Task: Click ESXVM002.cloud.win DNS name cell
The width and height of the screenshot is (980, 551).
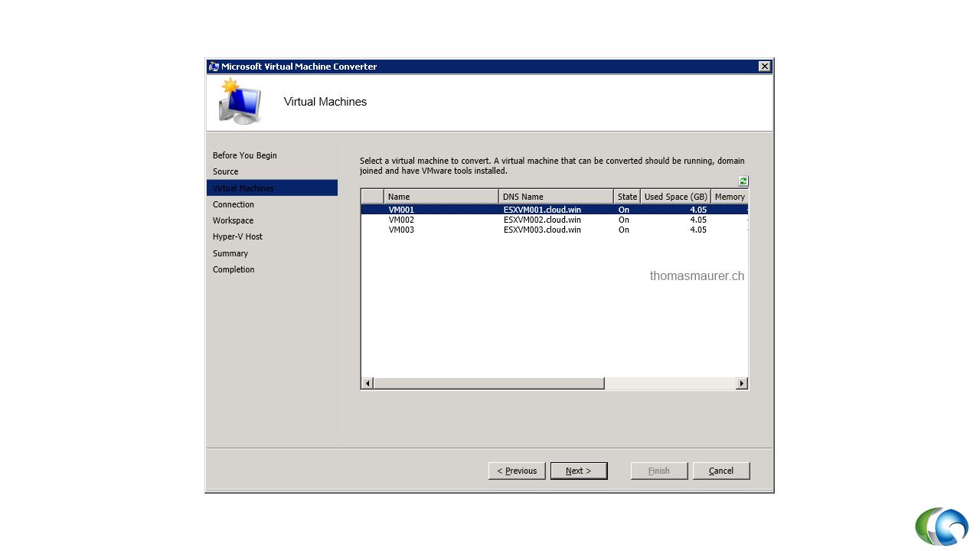Action: point(542,220)
